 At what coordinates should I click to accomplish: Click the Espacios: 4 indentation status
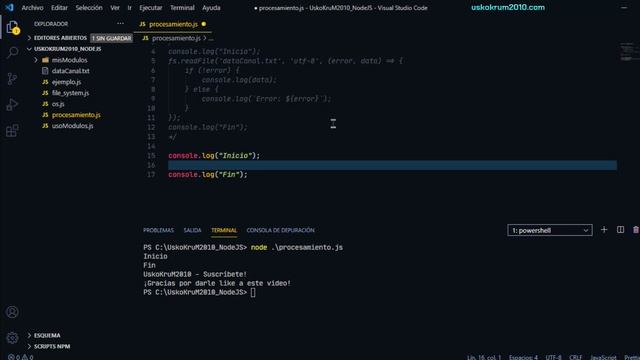(523, 357)
